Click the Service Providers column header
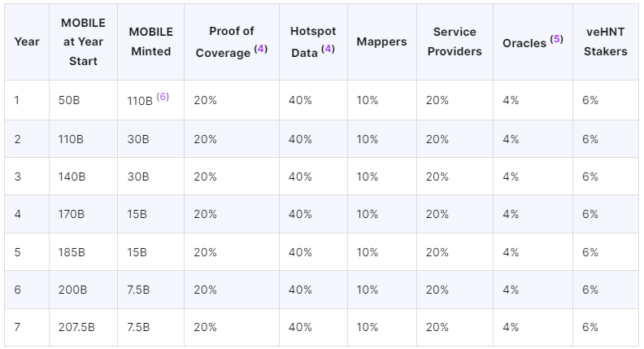The height and width of the screenshot is (349, 644). coord(457,41)
